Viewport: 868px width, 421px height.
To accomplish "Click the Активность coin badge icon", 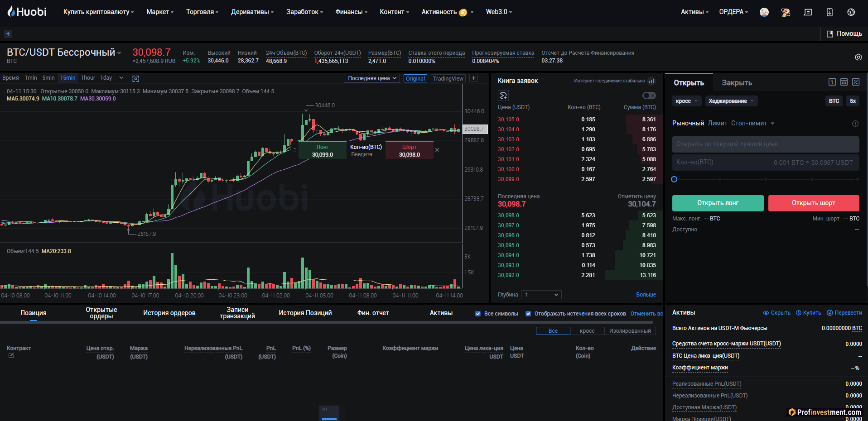I will click(x=463, y=12).
